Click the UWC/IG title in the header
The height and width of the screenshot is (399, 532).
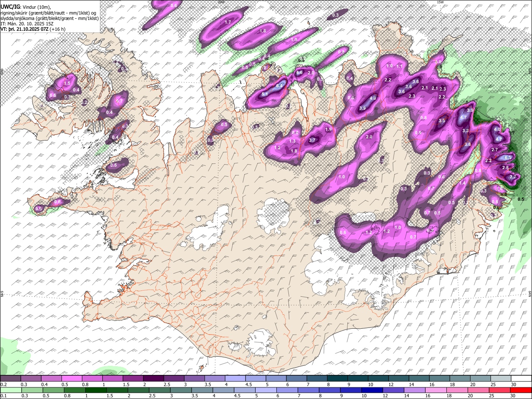(x=10, y=7)
